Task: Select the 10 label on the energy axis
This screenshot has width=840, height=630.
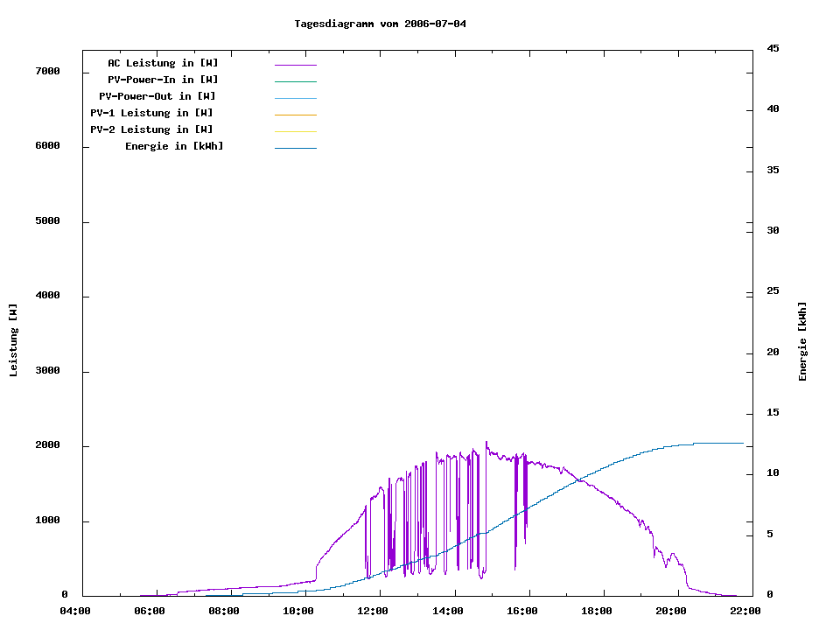Action: (773, 473)
